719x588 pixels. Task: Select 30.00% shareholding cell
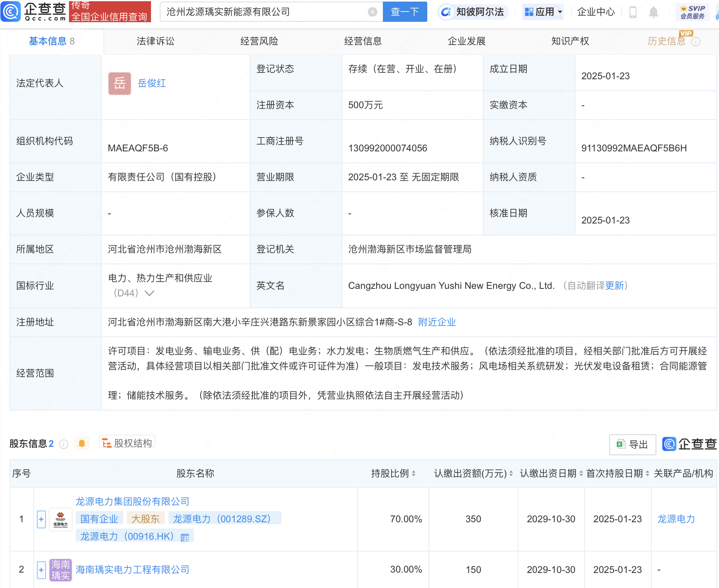pyautogui.click(x=406, y=570)
